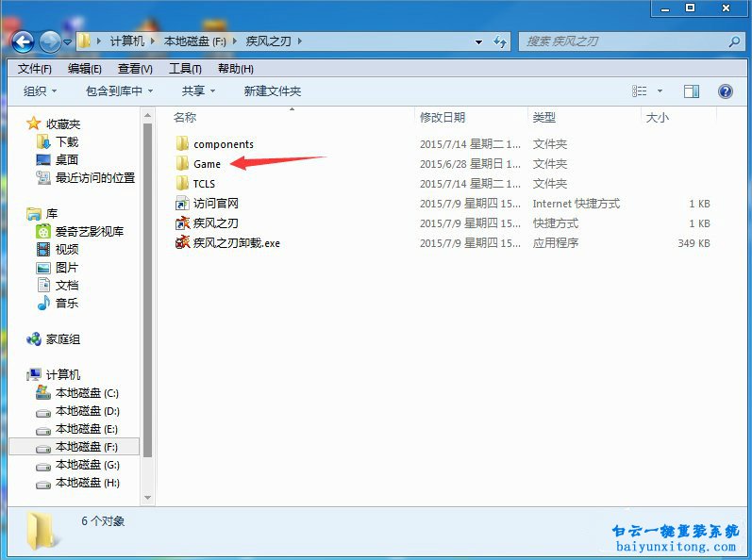
Task: Select the 疾风之刃卸载.exe application icon
Action: (x=182, y=242)
